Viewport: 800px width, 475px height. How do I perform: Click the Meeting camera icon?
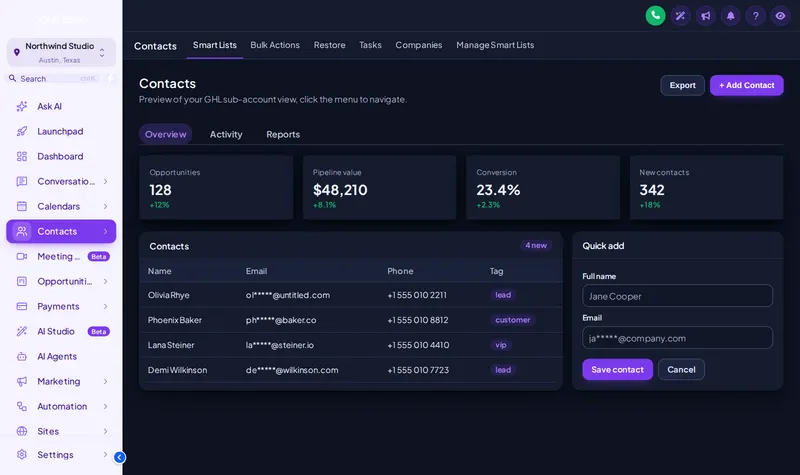pos(21,256)
